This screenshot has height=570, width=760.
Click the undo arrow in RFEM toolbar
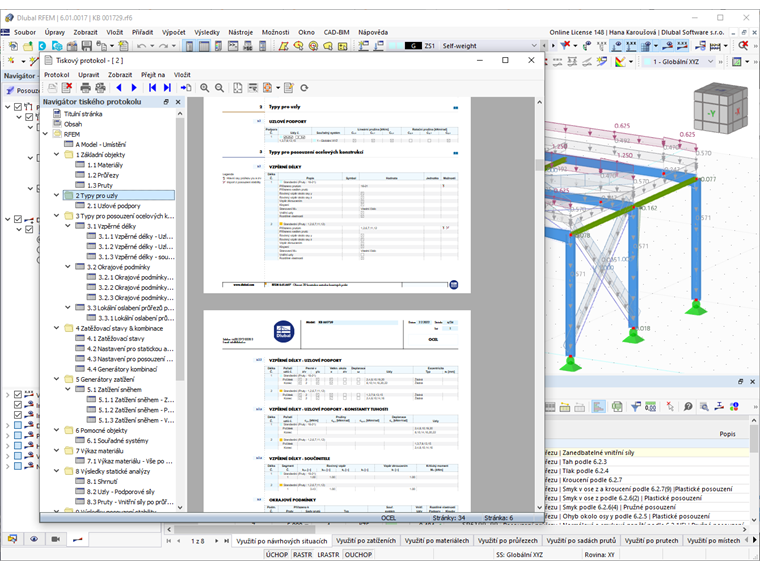(141, 46)
